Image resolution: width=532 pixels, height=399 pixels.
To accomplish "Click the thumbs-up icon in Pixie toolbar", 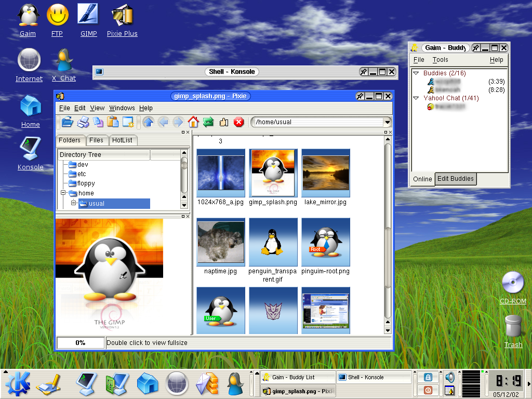I will point(223,122).
